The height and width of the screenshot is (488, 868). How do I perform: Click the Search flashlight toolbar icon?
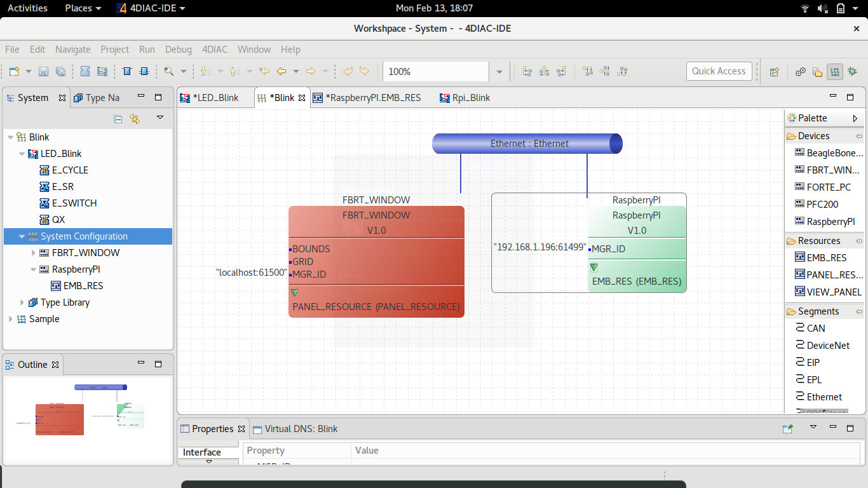(168, 72)
